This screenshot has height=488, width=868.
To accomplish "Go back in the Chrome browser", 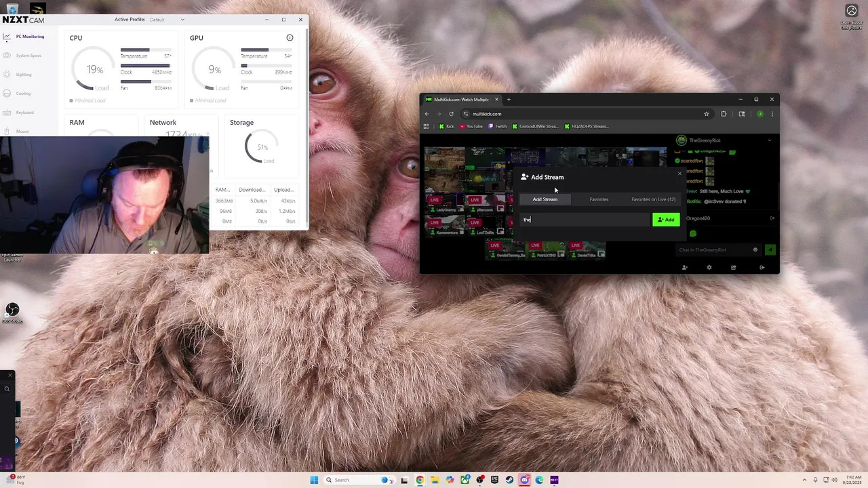I will 427,114.
